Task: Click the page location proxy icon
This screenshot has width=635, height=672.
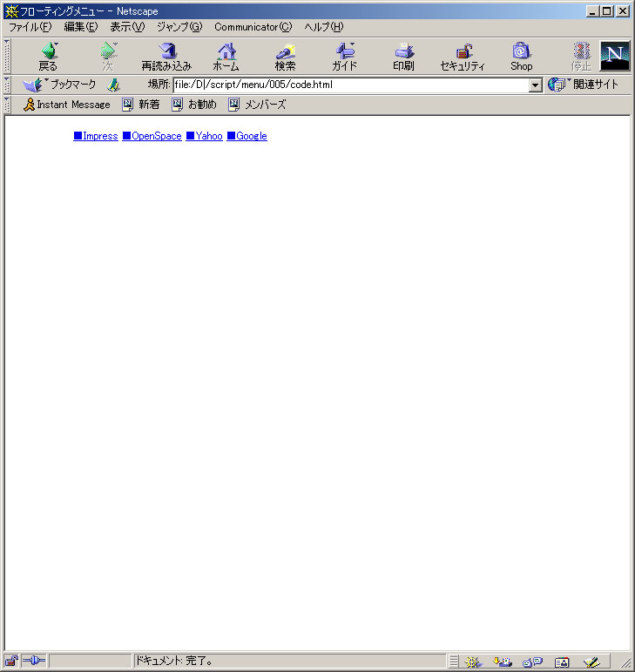Action: click(x=113, y=85)
